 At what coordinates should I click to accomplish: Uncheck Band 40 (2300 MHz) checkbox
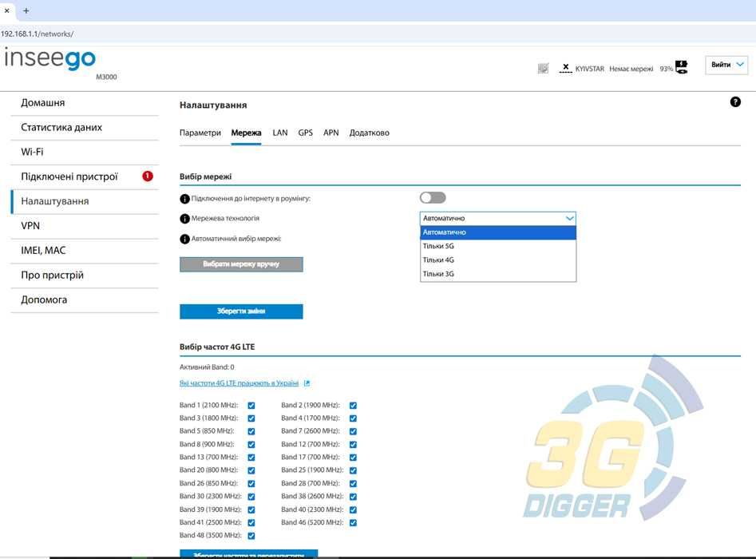[x=353, y=509]
